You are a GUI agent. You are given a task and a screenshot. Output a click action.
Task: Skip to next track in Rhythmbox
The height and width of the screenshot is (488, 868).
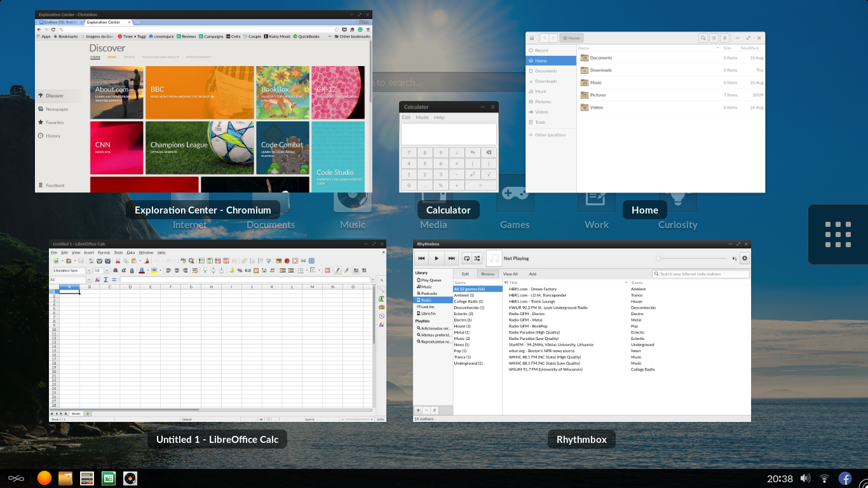pos(451,258)
